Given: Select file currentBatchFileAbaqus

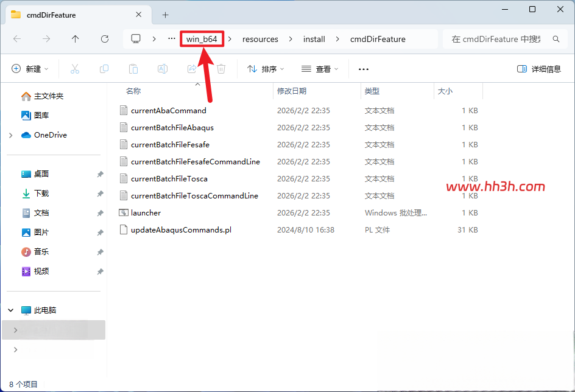Looking at the screenshot, I should pyautogui.click(x=172, y=127).
